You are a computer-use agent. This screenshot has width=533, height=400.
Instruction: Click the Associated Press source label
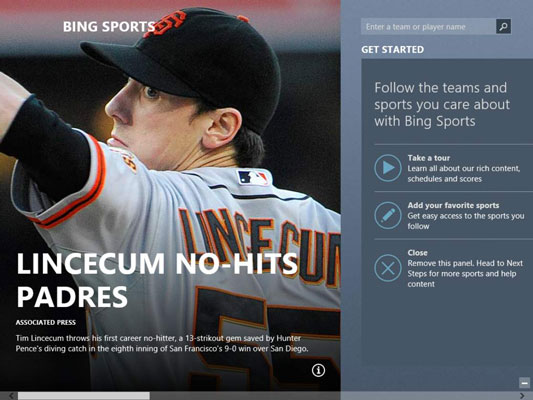pyautogui.click(x=46, y=323)
